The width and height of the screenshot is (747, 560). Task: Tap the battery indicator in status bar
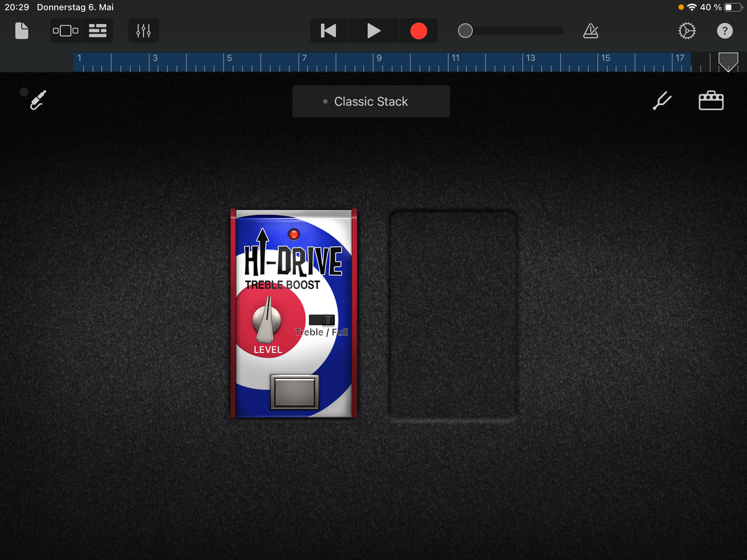click(732, 7)
